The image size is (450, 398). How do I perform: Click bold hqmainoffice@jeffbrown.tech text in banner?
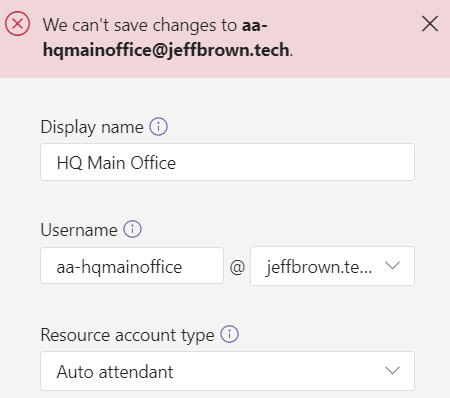point(166,50)
